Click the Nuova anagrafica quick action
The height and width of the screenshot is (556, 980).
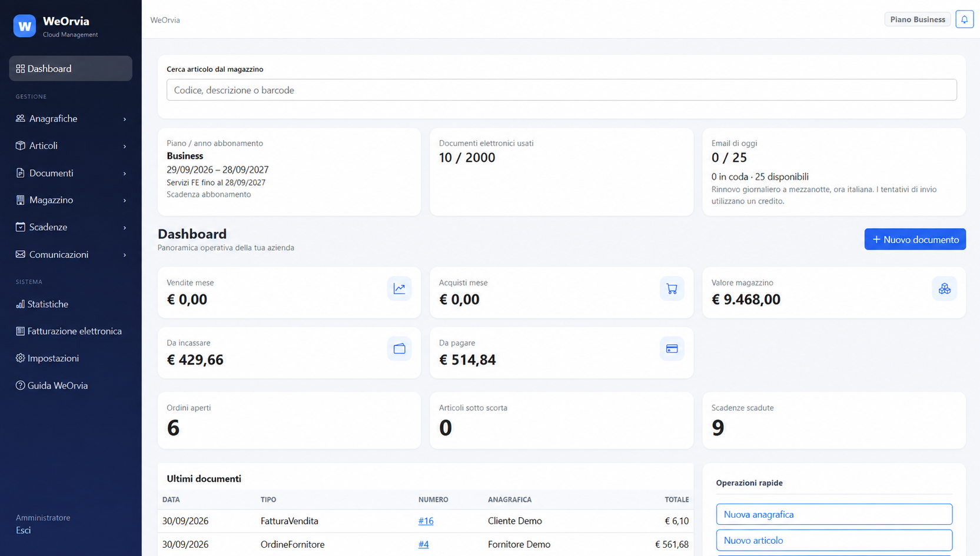[x=834, y=514]
